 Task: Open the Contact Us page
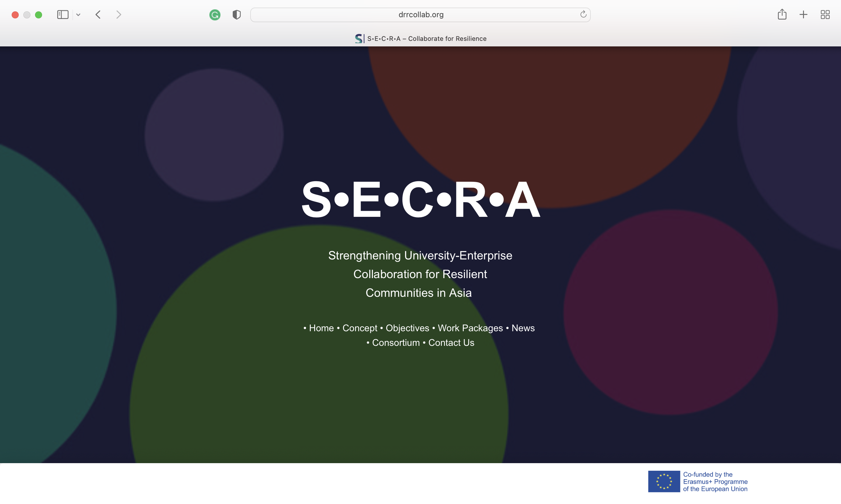(451, 342)
